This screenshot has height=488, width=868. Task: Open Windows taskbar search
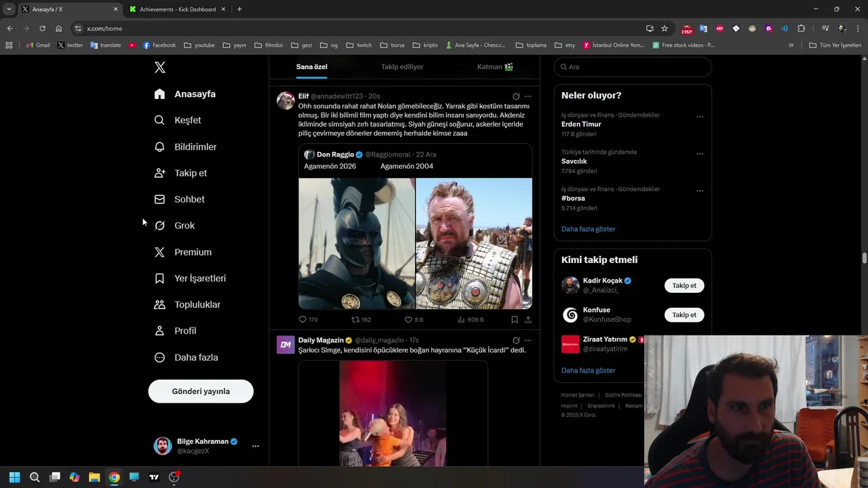click(x=35, y=477)
